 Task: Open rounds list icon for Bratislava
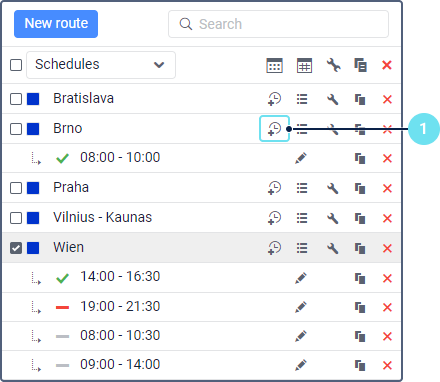tap(302, 99)
